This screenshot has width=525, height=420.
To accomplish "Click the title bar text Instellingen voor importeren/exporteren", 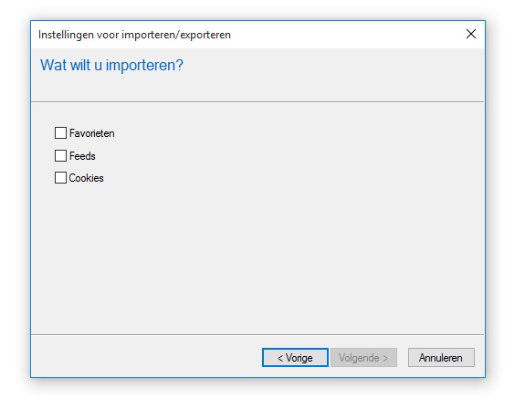I will pos(134,35).
